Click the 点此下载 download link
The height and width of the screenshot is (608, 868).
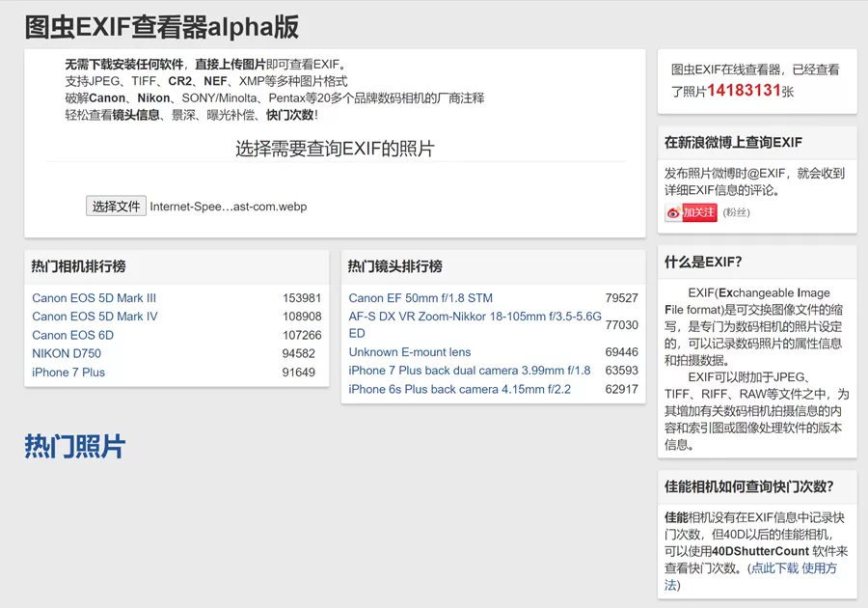[x=775, y=568]
